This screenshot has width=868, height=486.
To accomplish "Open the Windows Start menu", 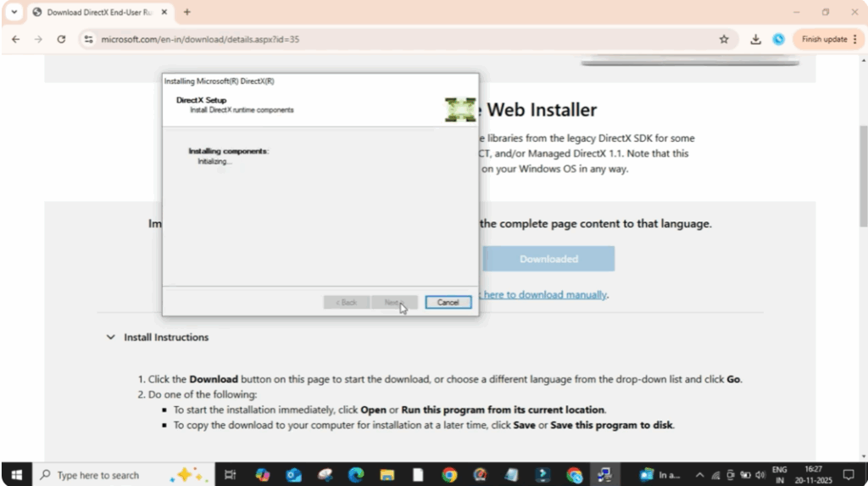I will click(17, 475).
